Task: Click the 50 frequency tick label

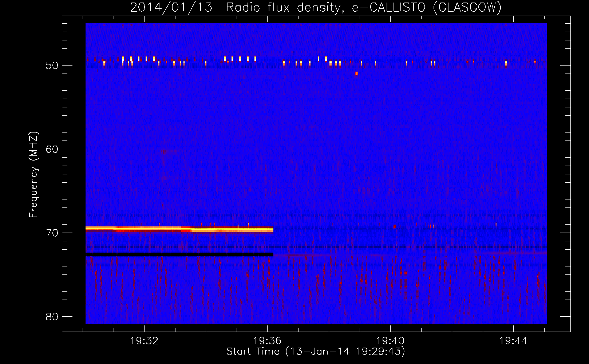Action: pos(52,66)
